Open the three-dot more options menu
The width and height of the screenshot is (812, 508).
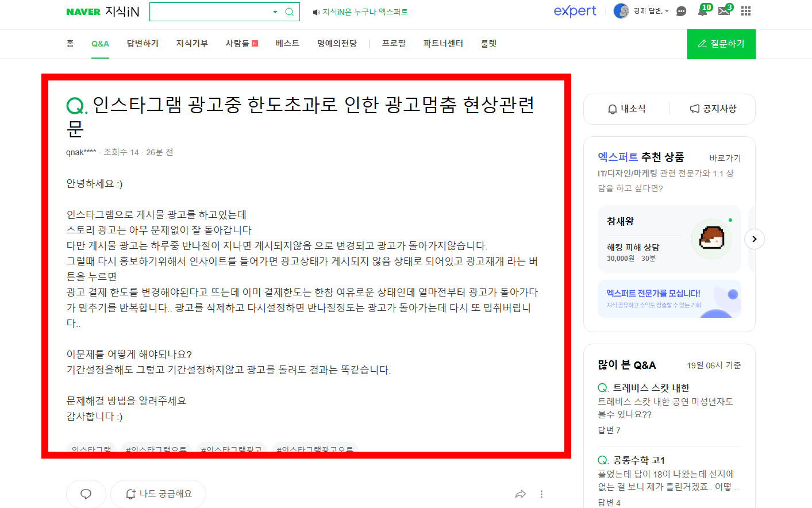click(541, 494)
